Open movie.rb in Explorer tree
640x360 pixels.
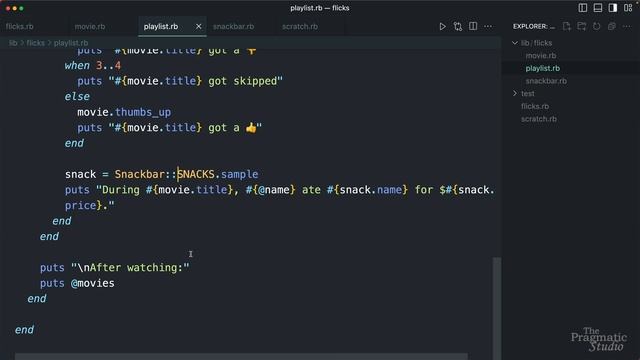coord(541,56)
